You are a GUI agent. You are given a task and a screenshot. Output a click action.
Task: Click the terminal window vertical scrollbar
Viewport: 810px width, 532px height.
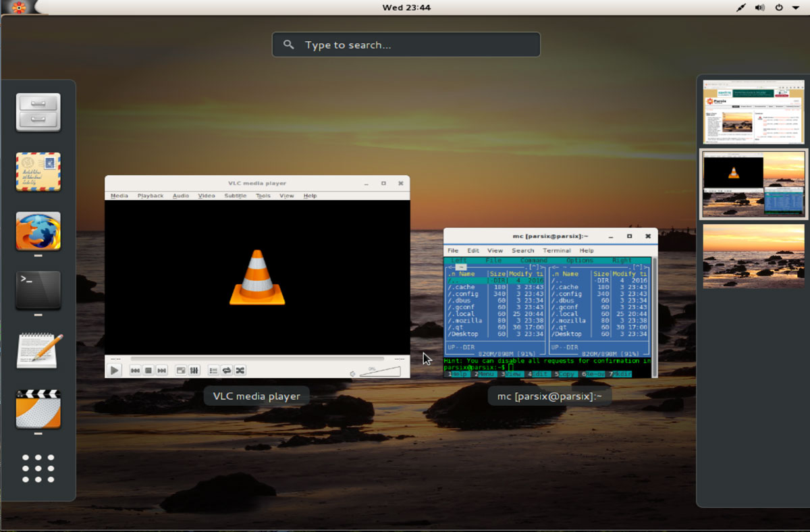[654, 316]
